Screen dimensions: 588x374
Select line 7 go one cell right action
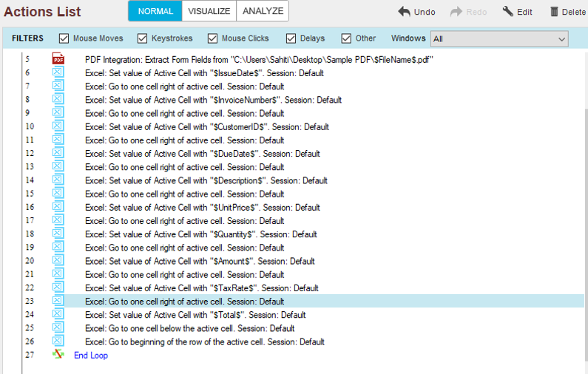tap(184, 86)
